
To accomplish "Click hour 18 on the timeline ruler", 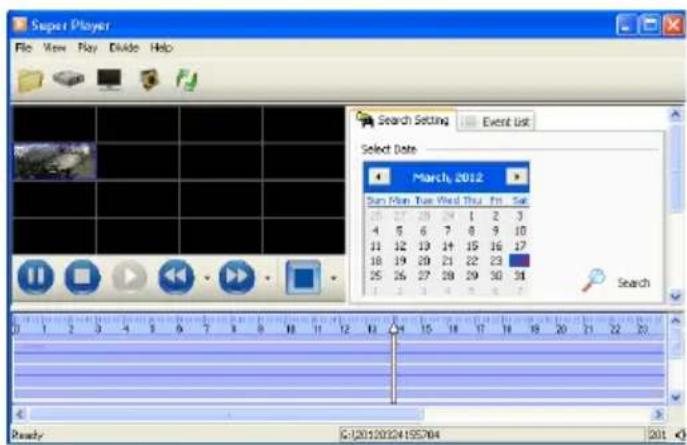I will [x=507, y=329].
